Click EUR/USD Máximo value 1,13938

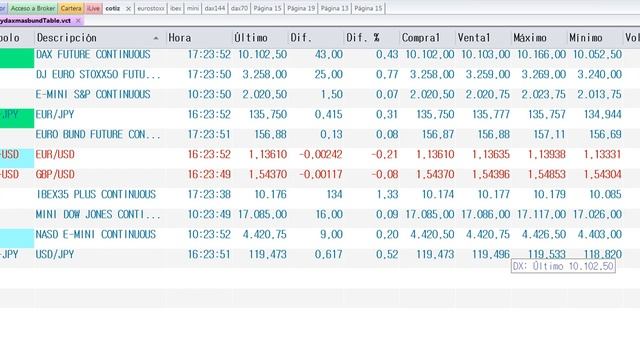[547, 154]
